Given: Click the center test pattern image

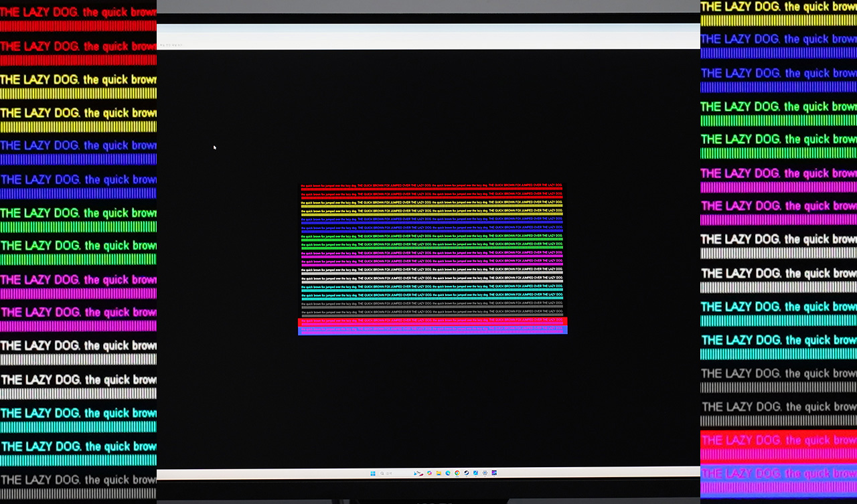Looking at the screenshot, I should [433, 258].
